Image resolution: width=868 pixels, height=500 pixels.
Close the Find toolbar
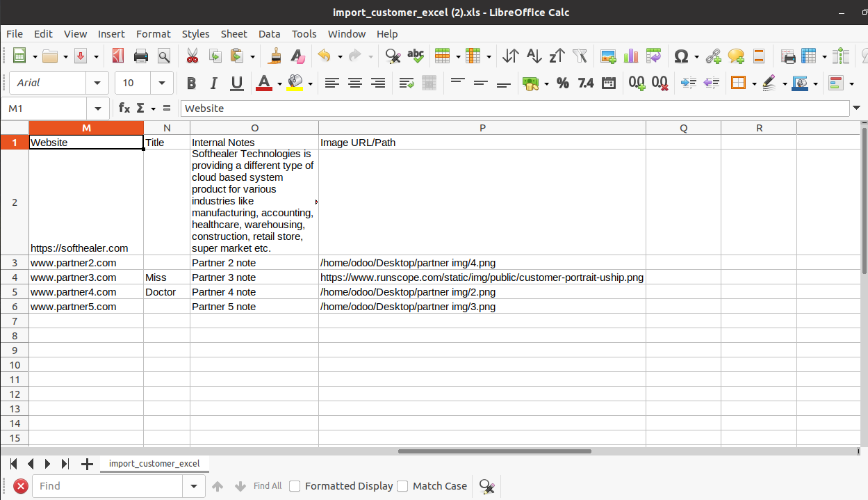click(21, 486)
